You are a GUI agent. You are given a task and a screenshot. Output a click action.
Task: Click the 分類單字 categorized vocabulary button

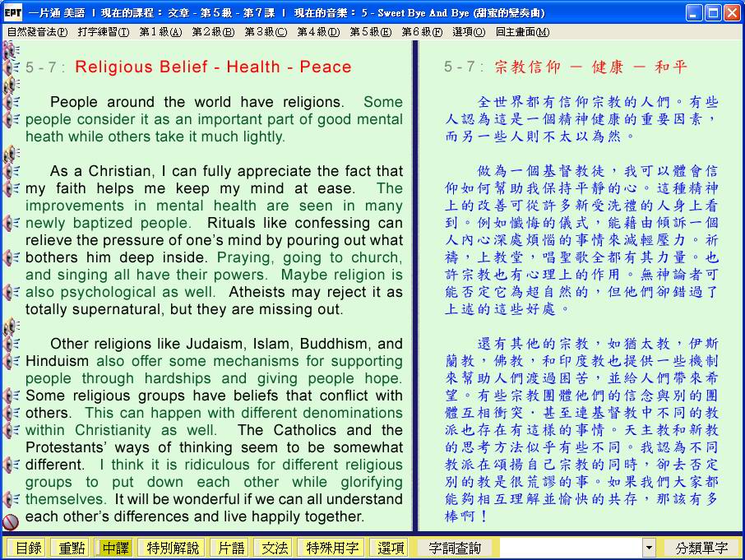tap(701, 548)
